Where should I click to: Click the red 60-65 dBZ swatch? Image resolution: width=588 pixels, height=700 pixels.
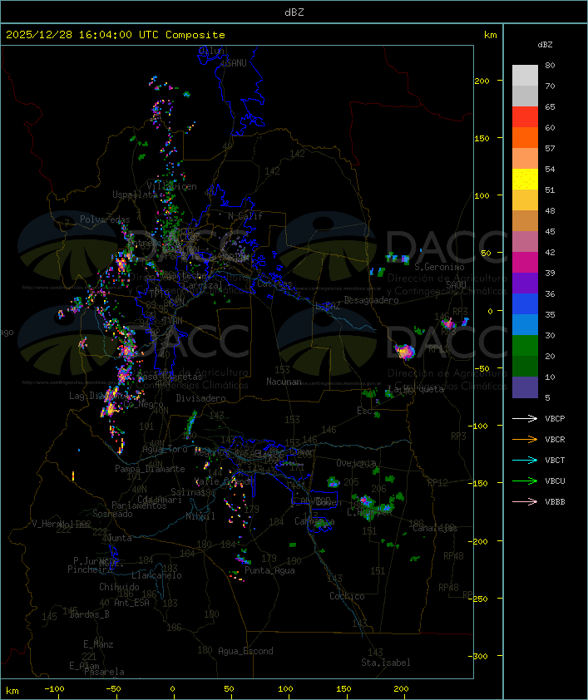point(525,117)
